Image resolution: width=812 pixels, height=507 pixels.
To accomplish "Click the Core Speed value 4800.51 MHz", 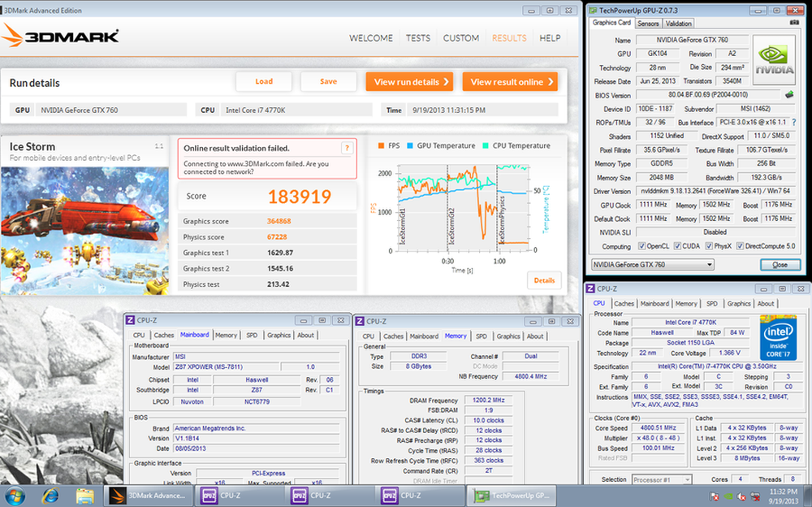I will (659, 428).
